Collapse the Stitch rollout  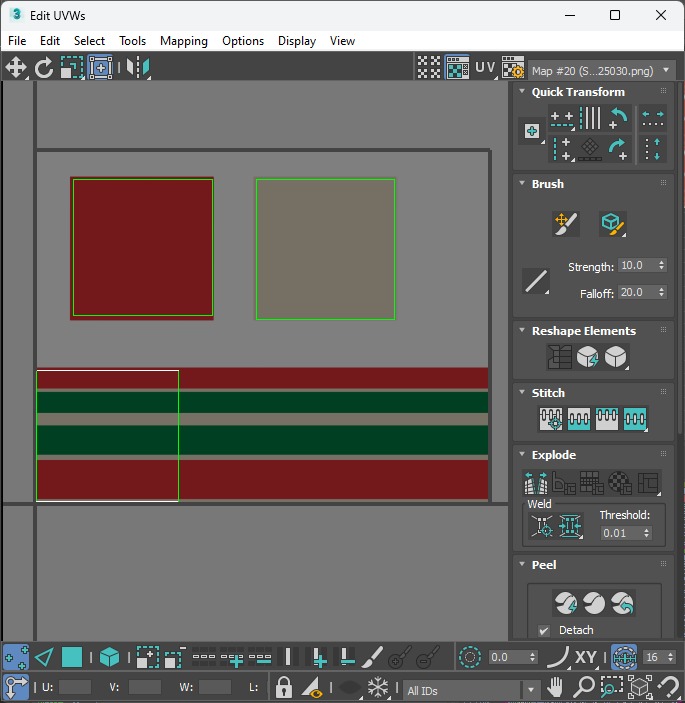click(x=522, y=392)
